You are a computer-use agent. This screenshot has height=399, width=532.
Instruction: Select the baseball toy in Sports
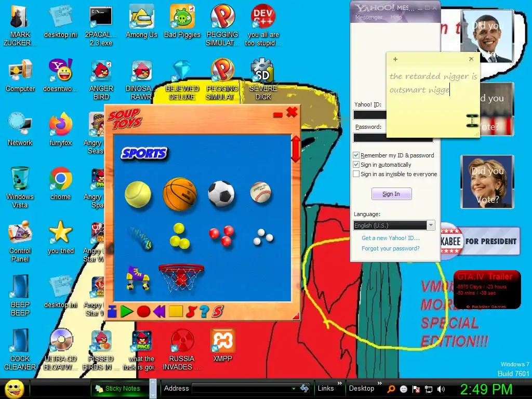pos(261,192)
